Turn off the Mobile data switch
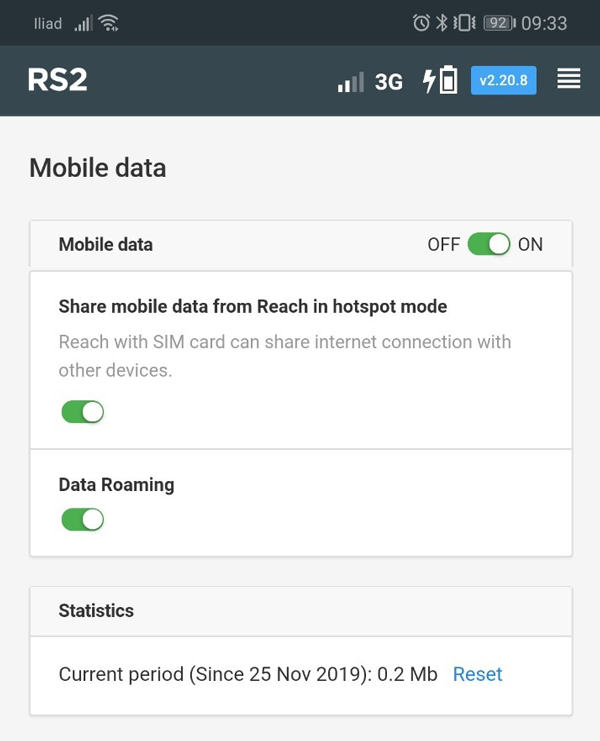Screen dimensions: 600x741 tap(489, 244)
